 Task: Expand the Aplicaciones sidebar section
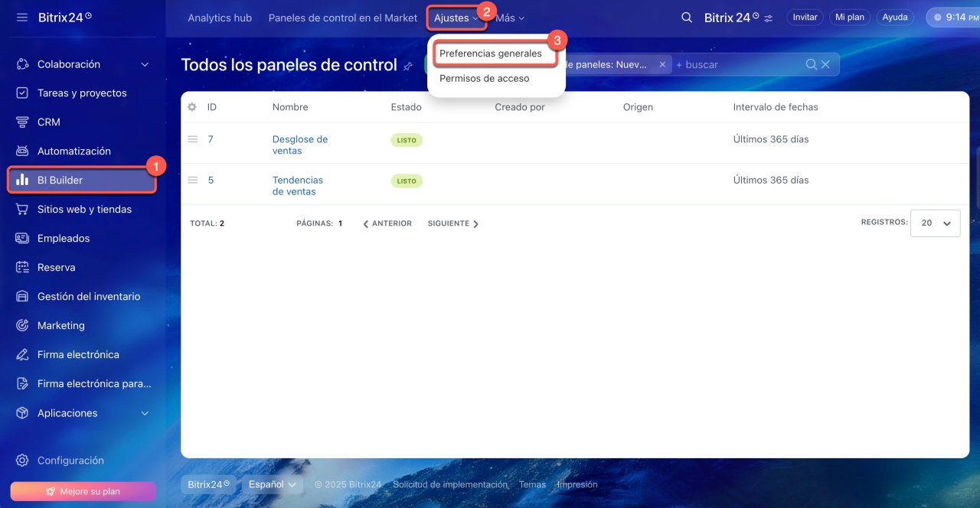click(145, 413)
